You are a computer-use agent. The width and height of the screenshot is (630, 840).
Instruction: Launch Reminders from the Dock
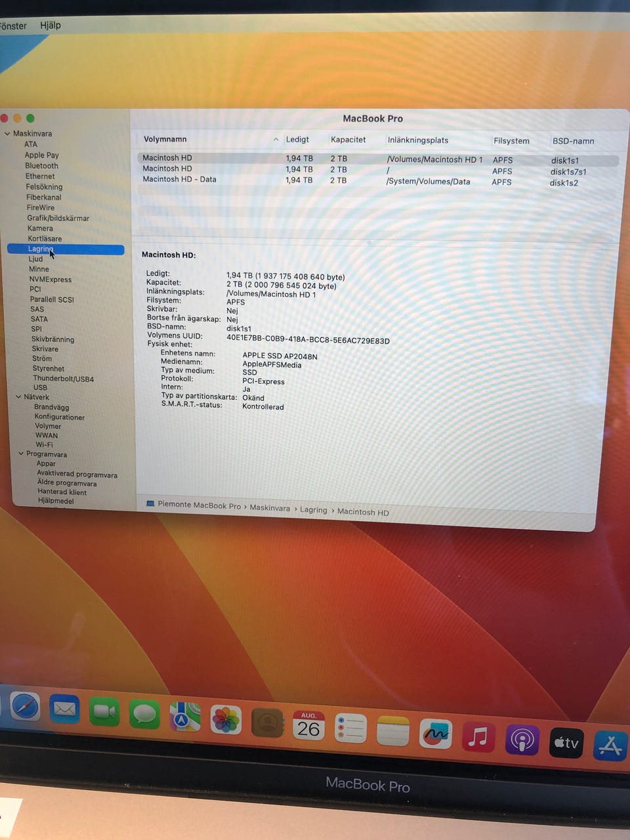(350, 728)
